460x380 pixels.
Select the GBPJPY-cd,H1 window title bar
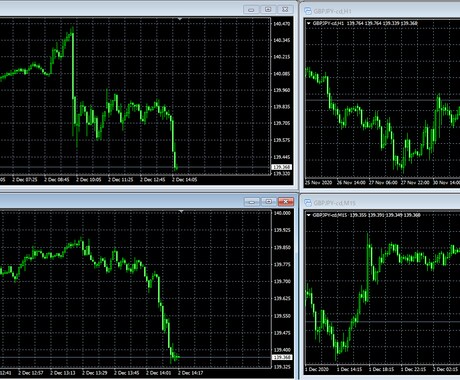tap(382, 11)
